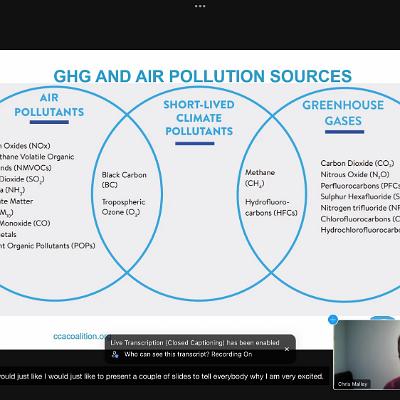Click 'Nitrous Oxide (N2O)' text
This screenshot has width=400, height=400.
coord(355,175)
